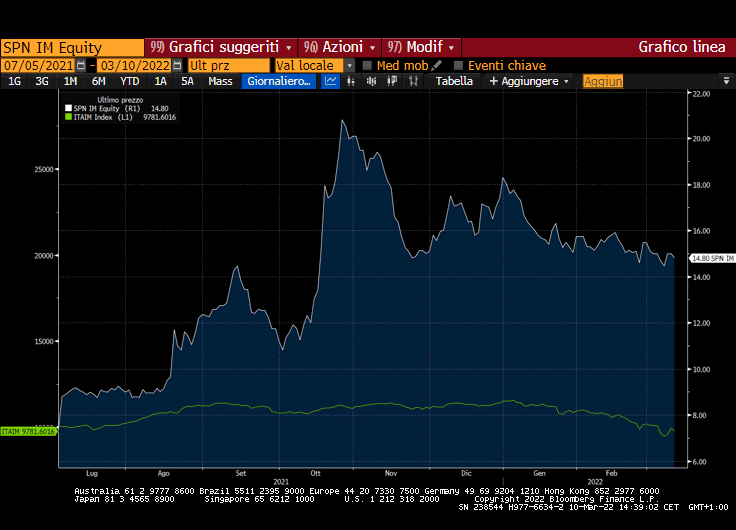Open the Grafici suggeriti menu
Viewport: 736px width, 530px height.
tap(222, 47)
